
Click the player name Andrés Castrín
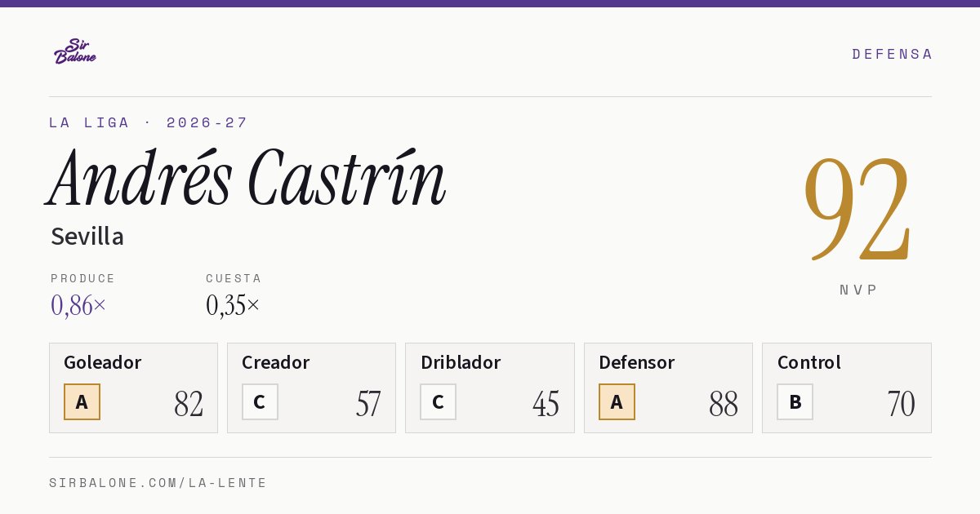pos(247,179)
